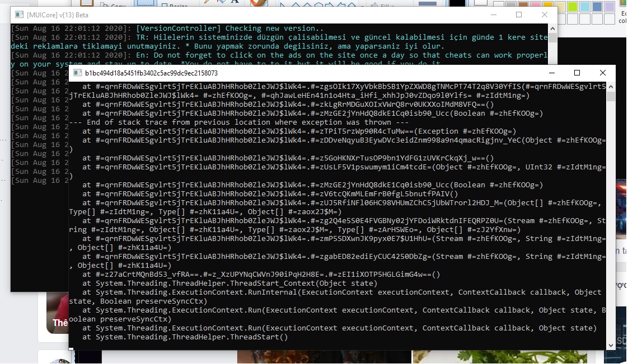Image resolution: width=628 pixels, height=364 pixels.
Task: Click scroll-up arrow in the MUICore console
Action: (x=552, y=29)
